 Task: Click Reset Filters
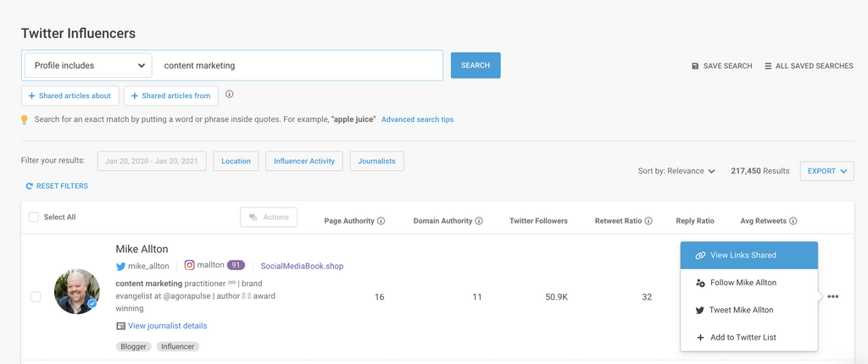coord(57,186)
